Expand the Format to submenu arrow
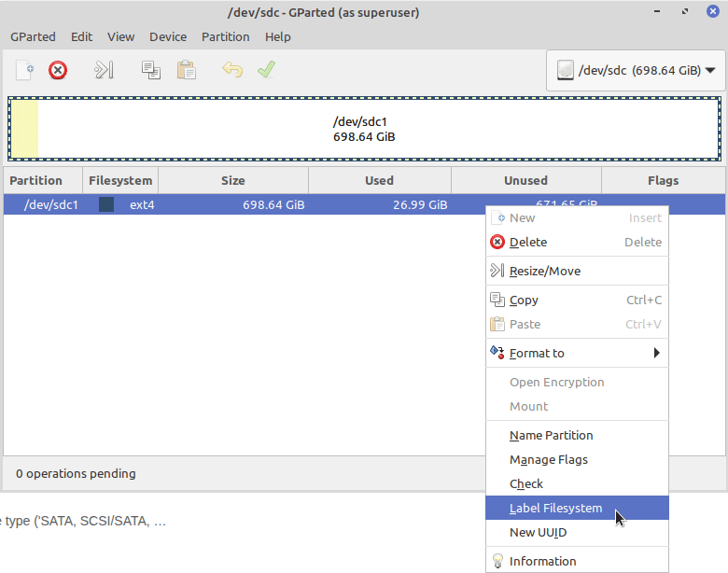 pos(656,353)
